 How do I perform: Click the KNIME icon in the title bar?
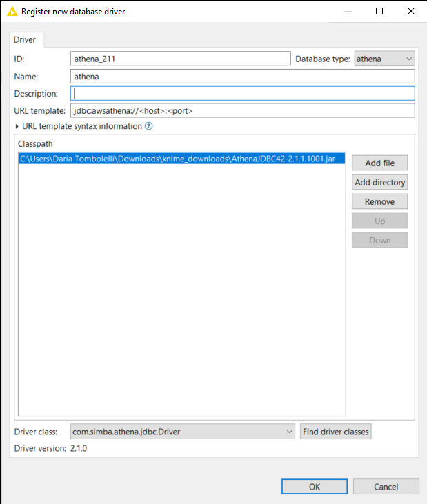[12, 12]
